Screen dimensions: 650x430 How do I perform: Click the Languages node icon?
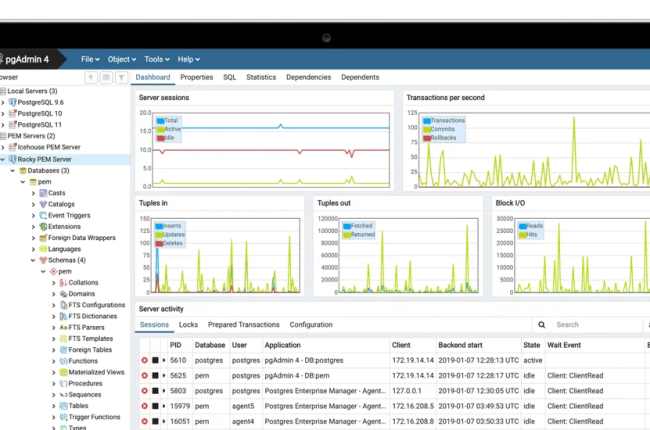(43, 249)
